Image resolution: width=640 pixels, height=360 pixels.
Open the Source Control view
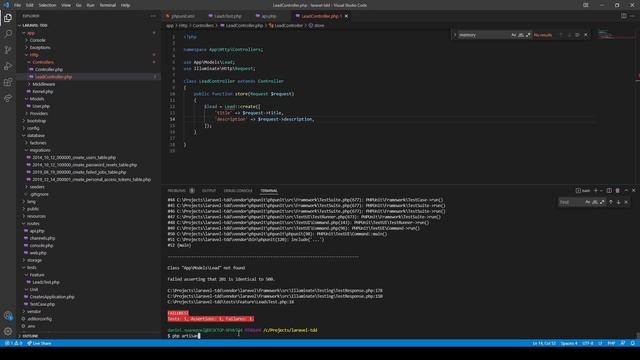[x=8, y=50]
